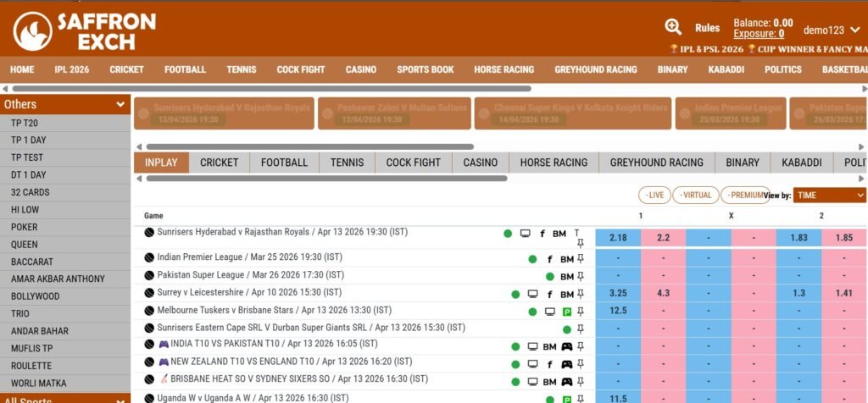Switch to the GREYHOUND RACING tab
This screenshot has width=868, height=403.
pyautogui.click(x=657, y=163)
